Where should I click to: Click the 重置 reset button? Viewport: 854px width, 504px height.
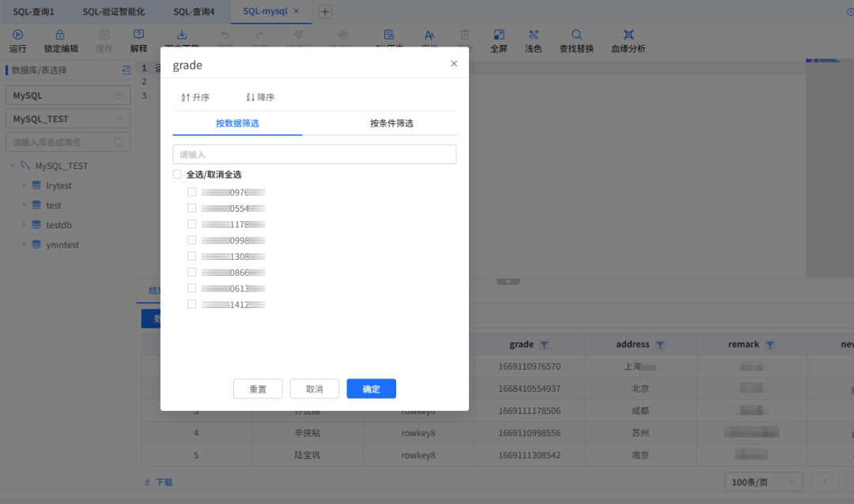click(258, 388)
